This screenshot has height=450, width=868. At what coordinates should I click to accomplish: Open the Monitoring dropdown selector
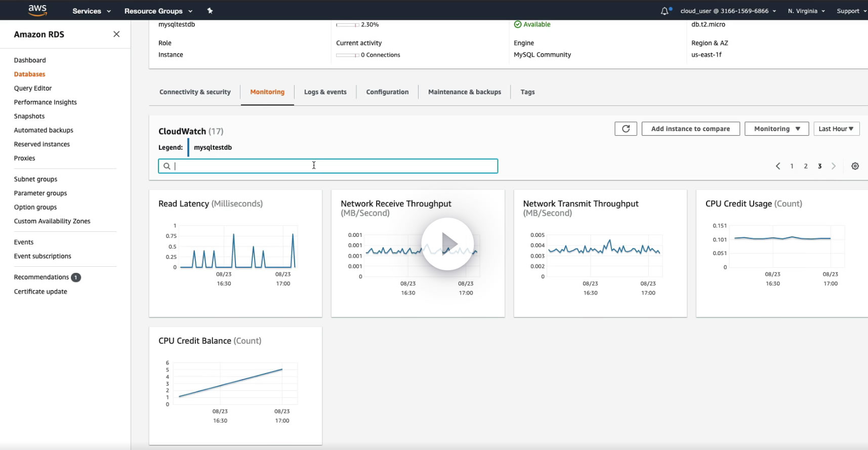776,129
